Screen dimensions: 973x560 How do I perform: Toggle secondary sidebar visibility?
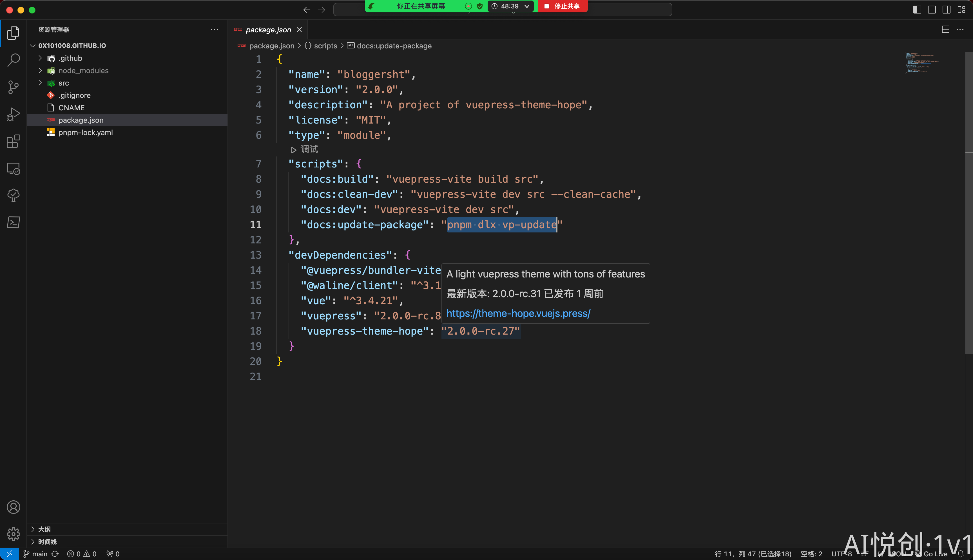946,10
